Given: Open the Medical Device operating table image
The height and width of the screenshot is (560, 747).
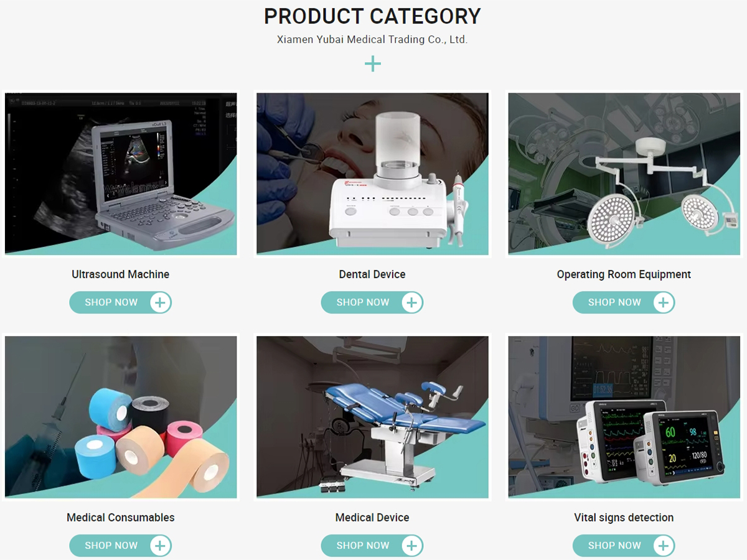Looking at the screenshot, I should point(372,417).
